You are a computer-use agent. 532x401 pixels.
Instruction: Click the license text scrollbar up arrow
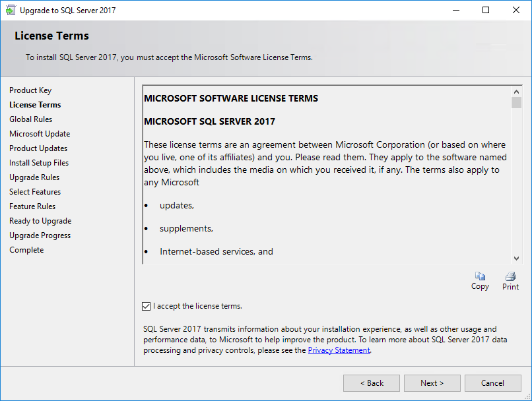pos(516,92)
